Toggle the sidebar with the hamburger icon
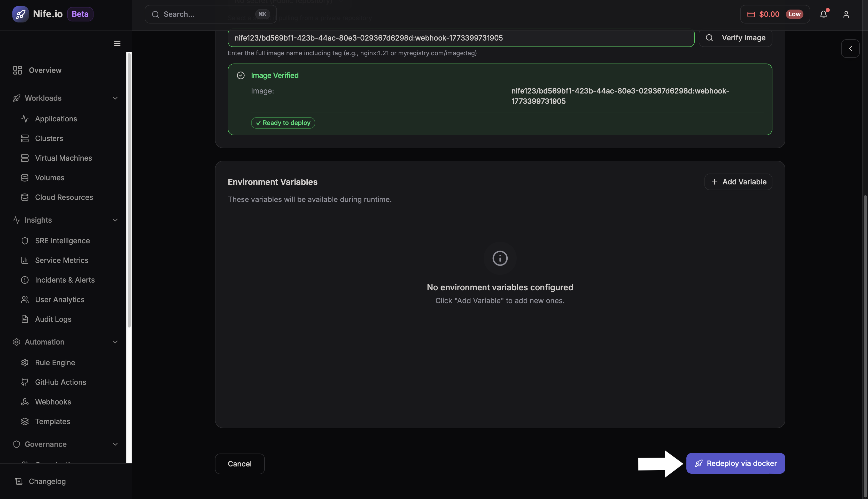 (117, 43)
